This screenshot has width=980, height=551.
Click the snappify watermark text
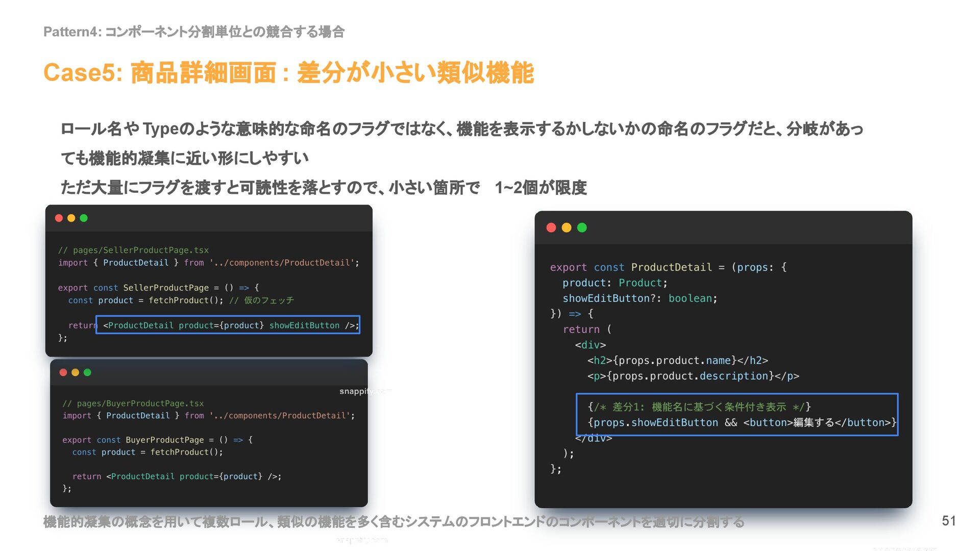pos(360,391)
